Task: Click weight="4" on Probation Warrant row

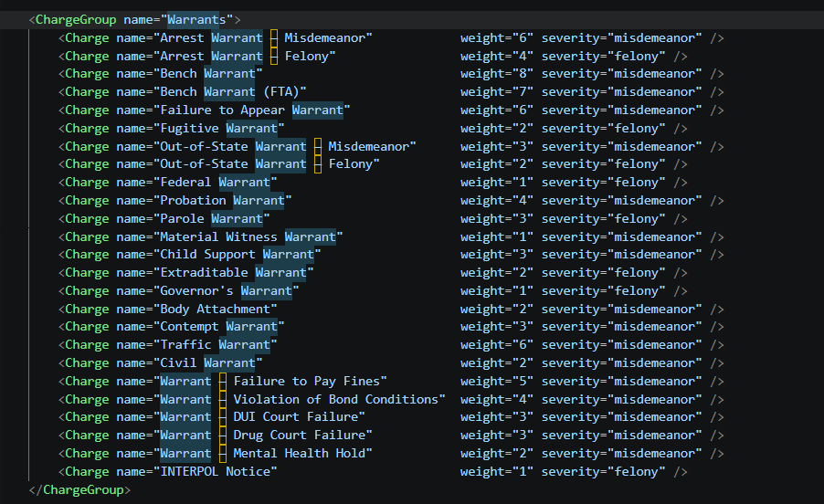Action: point(497,201)
